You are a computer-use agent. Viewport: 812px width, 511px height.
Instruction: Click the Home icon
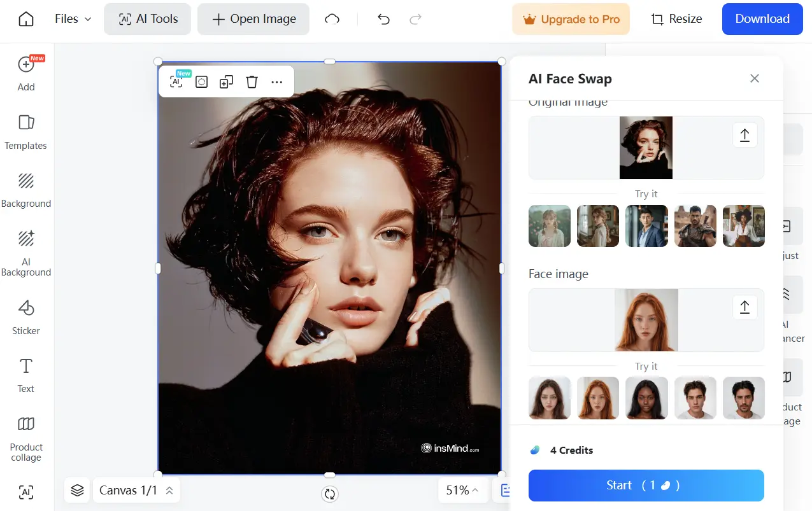click(x=26, y=19)
